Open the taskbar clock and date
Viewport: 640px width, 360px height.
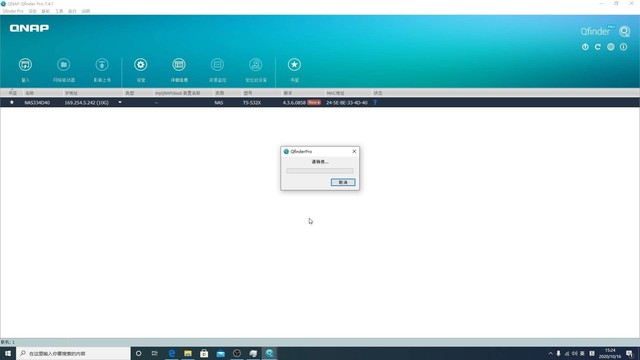click(x=610, y=353)
